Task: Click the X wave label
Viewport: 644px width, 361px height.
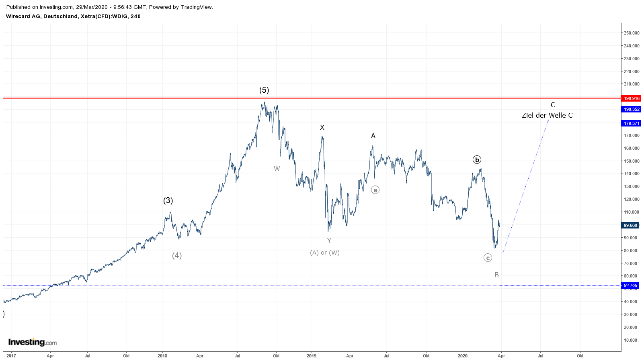Action: coord(322,128)
